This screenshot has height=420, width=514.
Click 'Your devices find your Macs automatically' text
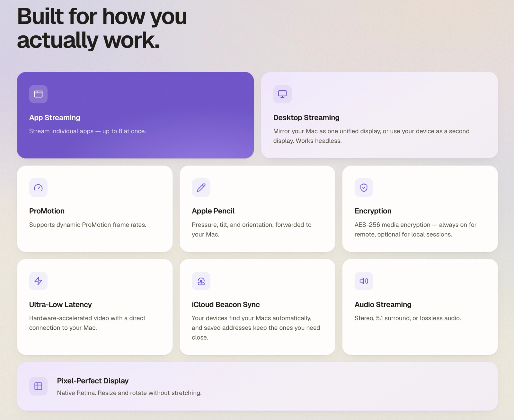[x=256, y=328]
